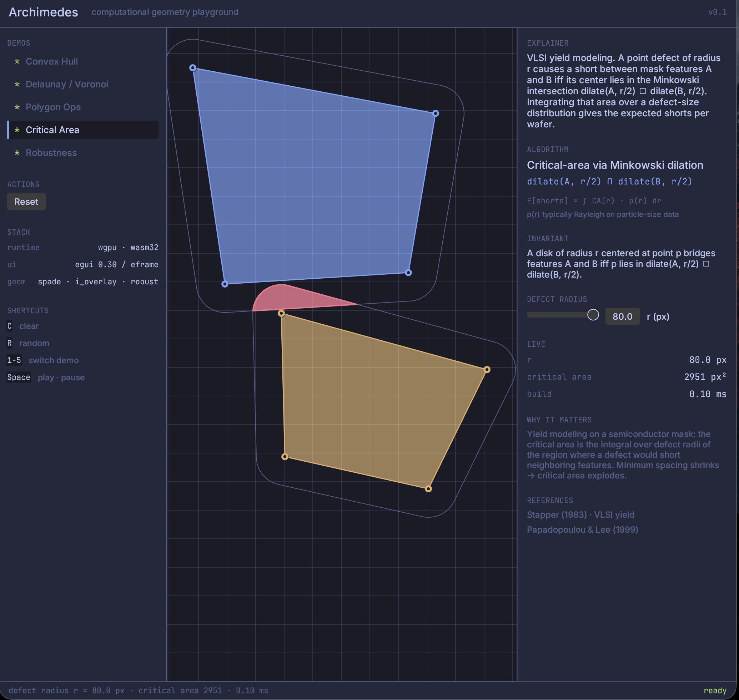Click the Stapper (1983) VLSI yield reference

(x=581, y=514)
